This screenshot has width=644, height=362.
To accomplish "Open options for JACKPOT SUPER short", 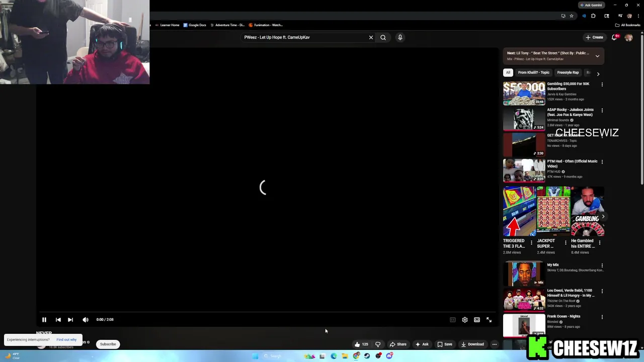I will click(x=565, y=243).
